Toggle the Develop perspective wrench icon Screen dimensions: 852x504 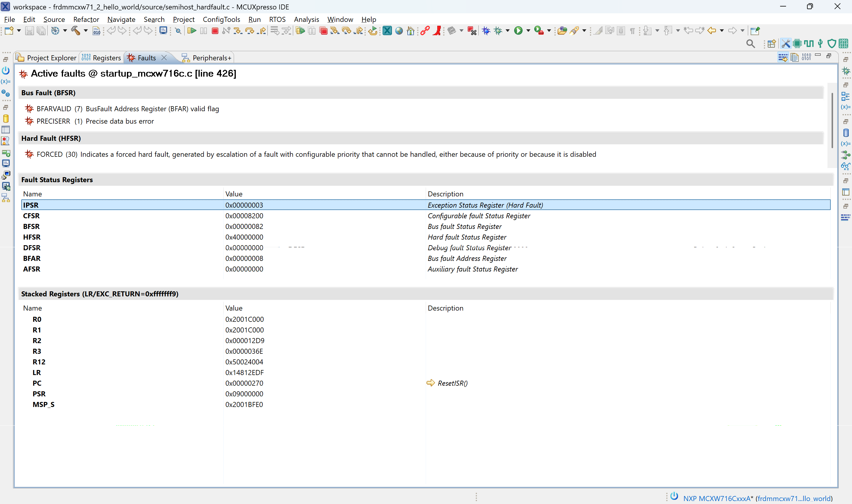tap(785, 43)
